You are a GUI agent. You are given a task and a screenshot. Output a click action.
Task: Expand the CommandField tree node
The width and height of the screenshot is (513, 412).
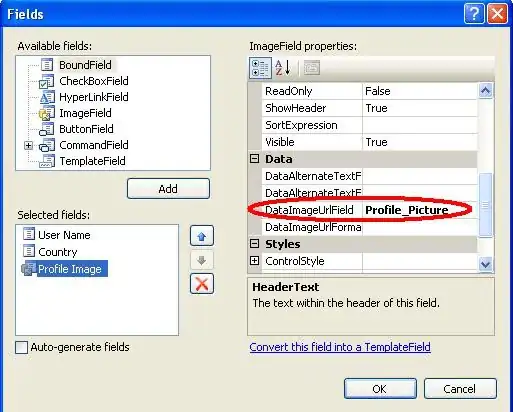(x=28, y=145)
